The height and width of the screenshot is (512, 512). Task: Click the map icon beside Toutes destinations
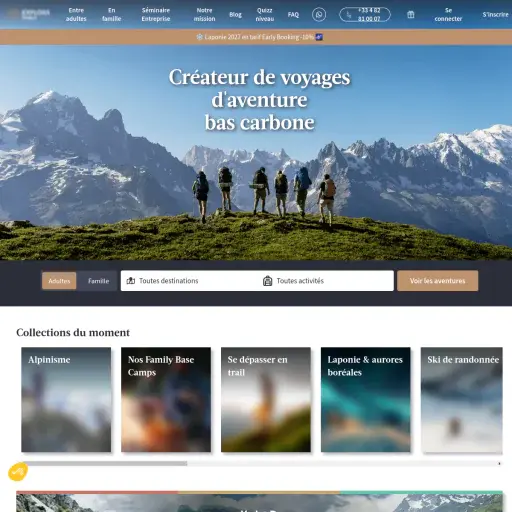131,281
